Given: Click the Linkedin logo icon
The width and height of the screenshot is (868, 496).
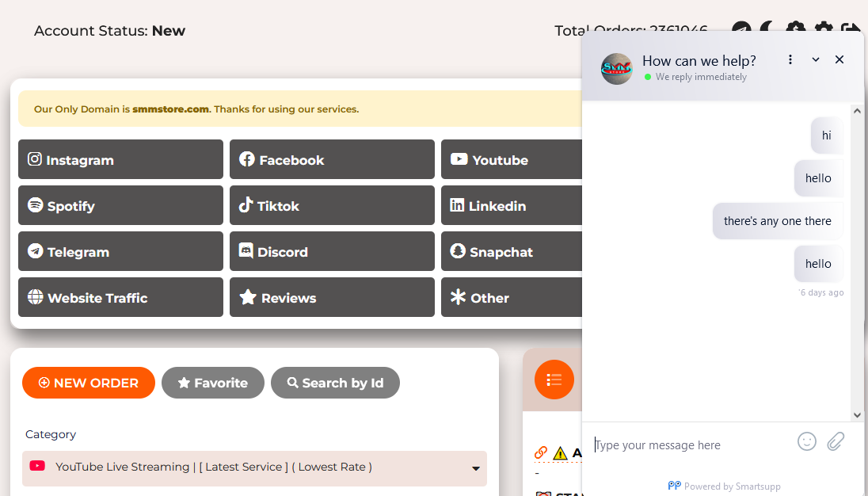Looking at the screenshot, I should coord(457,205).
